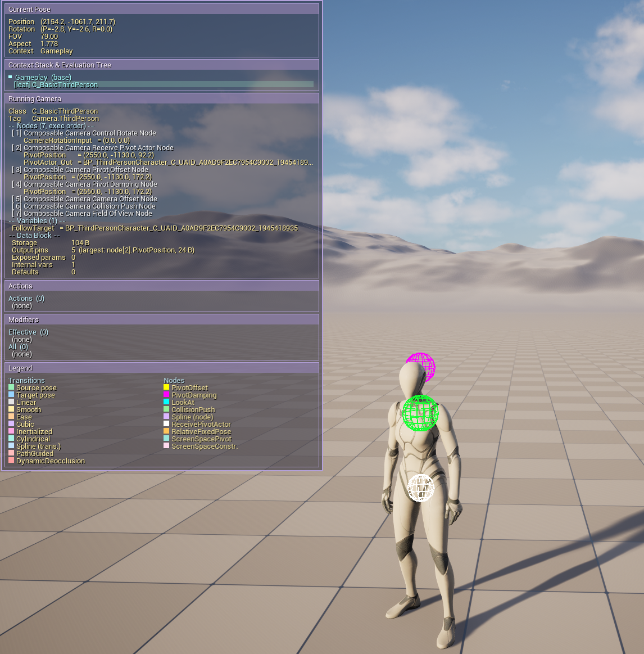The width and height of the screenshot is (644, 654).
Task: Click the green wireframe sphere on the chest
Action: tap(420, 413)
